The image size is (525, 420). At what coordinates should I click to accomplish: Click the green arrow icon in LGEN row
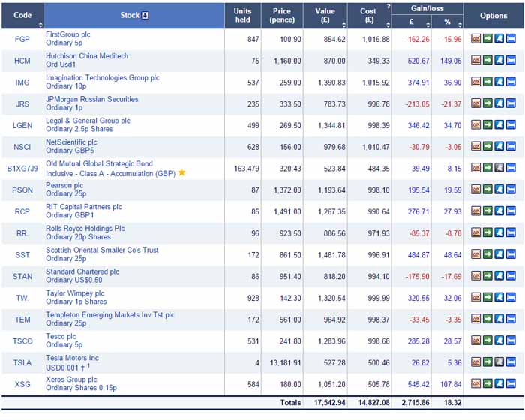pos(487,125)
